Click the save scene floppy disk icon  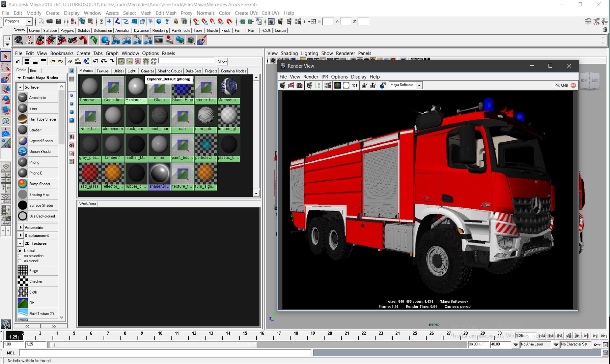point(58,22)
